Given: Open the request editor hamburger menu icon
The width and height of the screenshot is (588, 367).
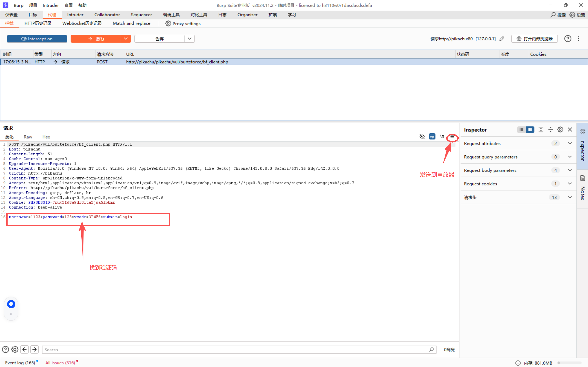Looking at the screenshot, I should [x=452, y=137].
